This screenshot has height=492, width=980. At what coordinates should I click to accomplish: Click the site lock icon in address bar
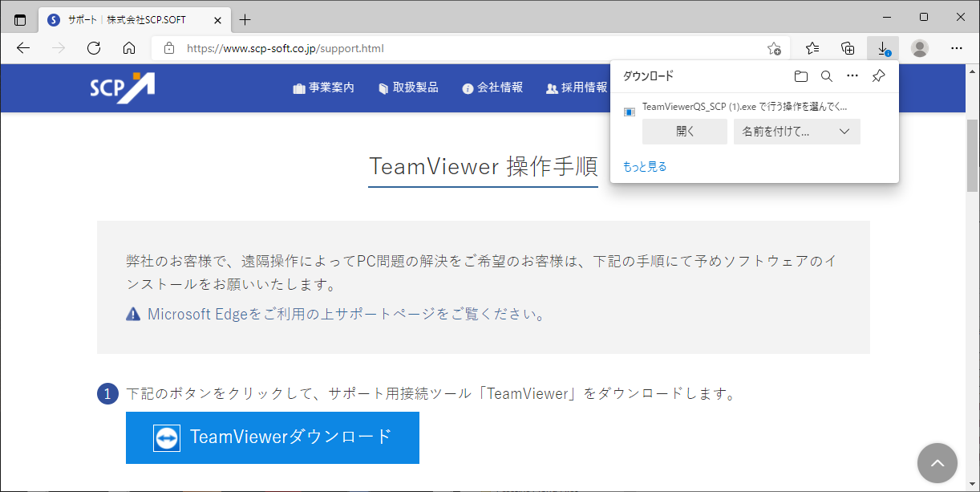[x=168, y=48]
